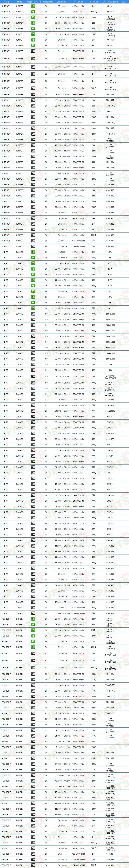Image resolution: width=129 pixels, height=868 pixels.
Task: Click the 06.1999 -> 04.2002 production years cell
Action: click(63, 529)
